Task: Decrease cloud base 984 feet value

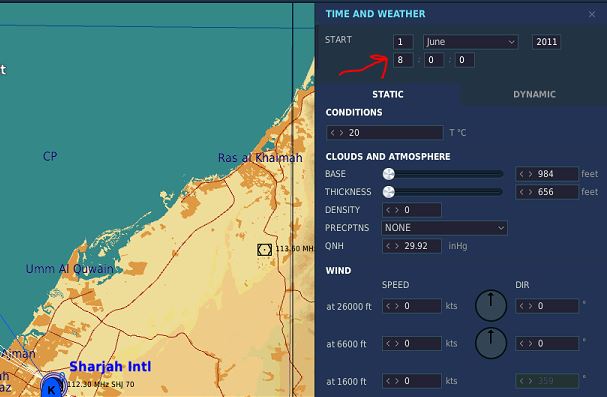Action: (521, 174)
